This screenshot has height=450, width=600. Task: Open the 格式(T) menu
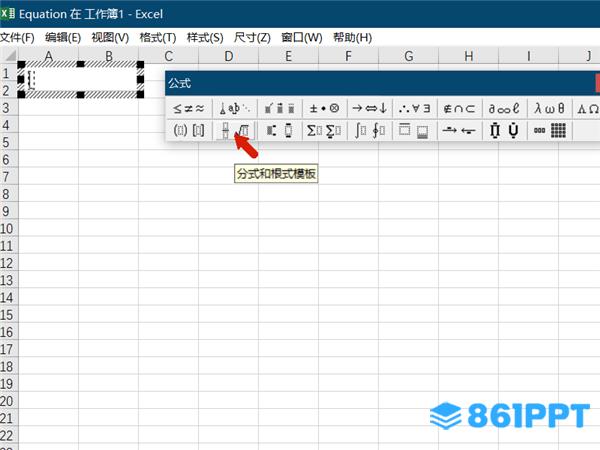158,38
